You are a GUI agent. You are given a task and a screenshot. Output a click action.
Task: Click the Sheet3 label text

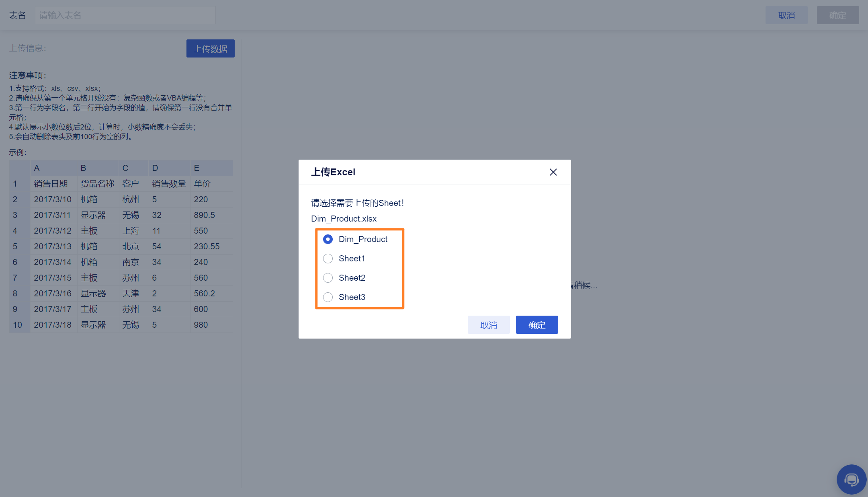pos(352,297)
